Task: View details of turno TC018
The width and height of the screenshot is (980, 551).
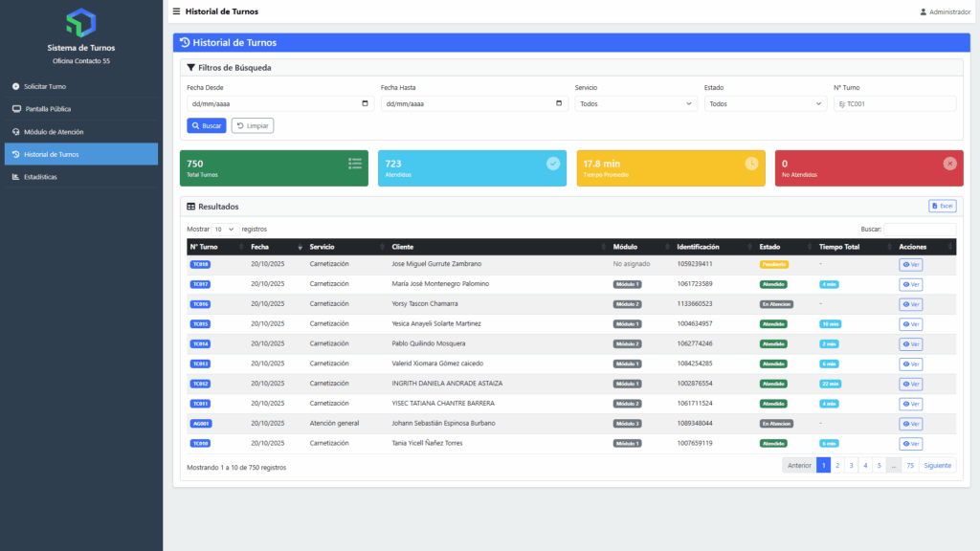Action: tap(910, 264)
